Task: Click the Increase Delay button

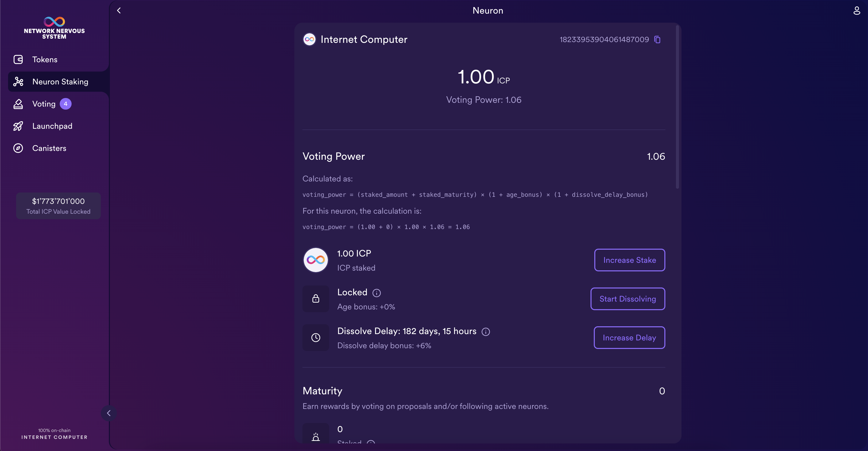Action: [x=629, y=337]
